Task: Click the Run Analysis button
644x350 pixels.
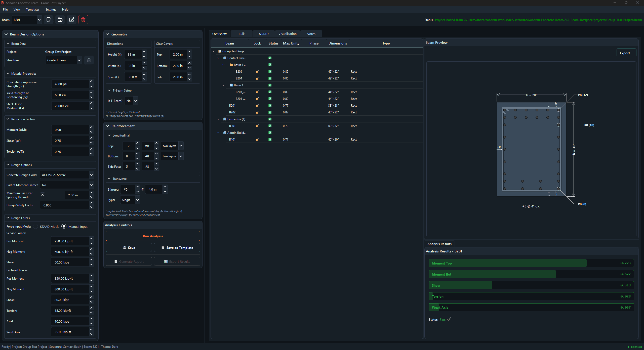Action: (153, 236)
